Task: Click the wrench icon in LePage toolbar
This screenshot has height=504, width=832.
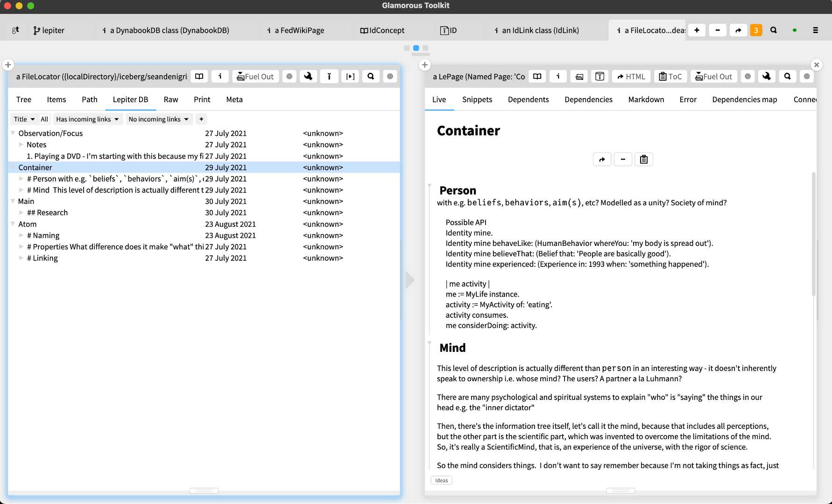Action: click(x=767, y=77)
